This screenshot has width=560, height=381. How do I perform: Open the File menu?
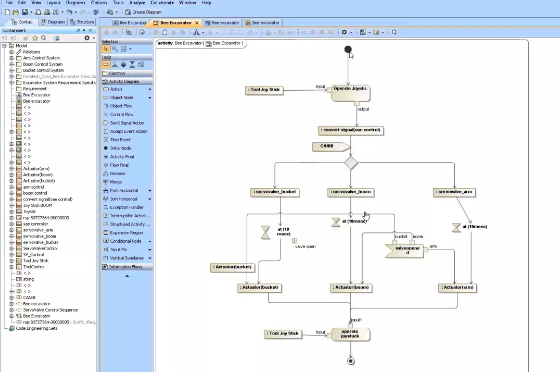click(x=9, y=2)
